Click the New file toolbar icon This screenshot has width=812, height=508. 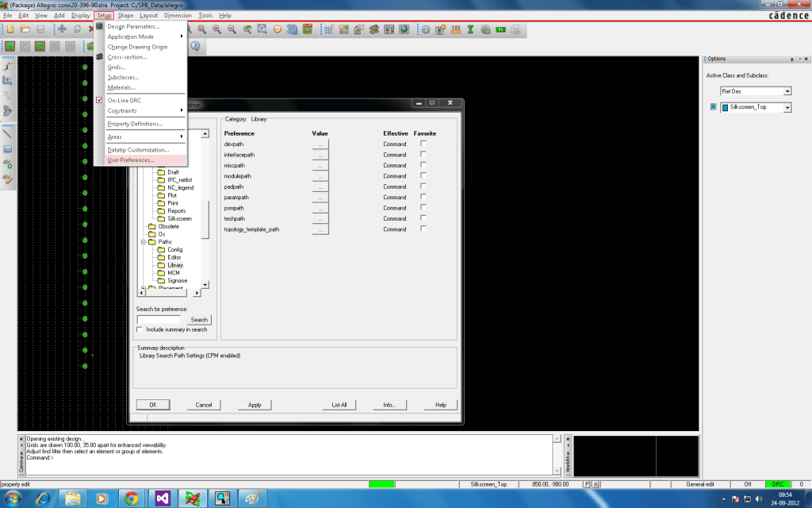pyautogui.click(x=10, y=29)
